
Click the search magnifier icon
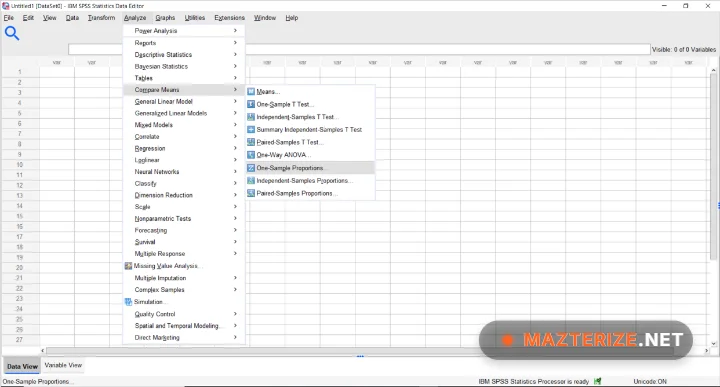click(x=11, y=33)
